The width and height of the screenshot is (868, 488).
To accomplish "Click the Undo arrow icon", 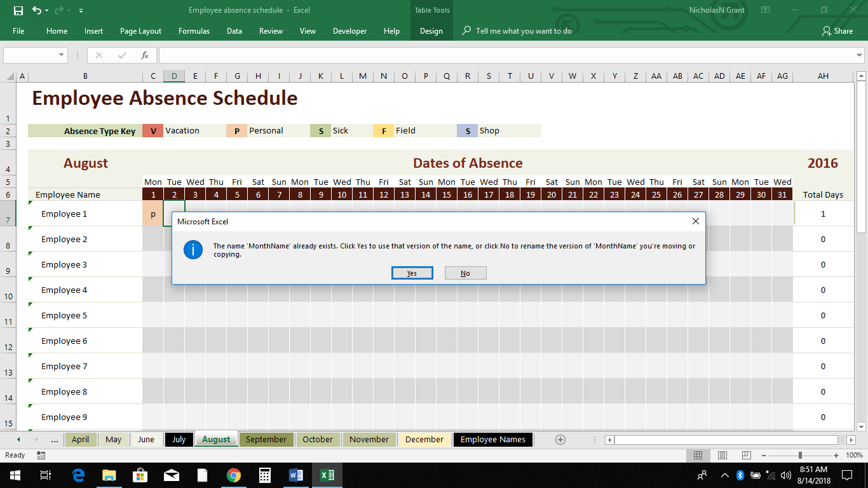I will pyautogui.click(x=36, y=10).
